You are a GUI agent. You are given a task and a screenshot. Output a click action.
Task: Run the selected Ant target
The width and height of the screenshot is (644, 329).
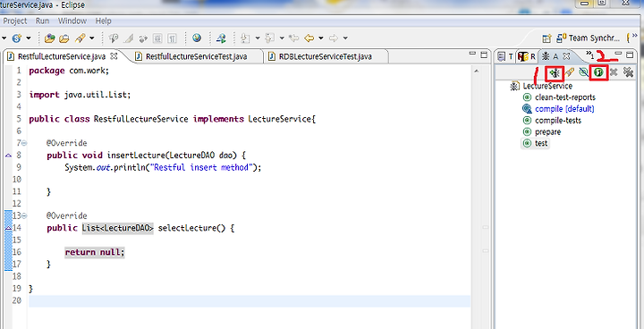click(598, 72)
